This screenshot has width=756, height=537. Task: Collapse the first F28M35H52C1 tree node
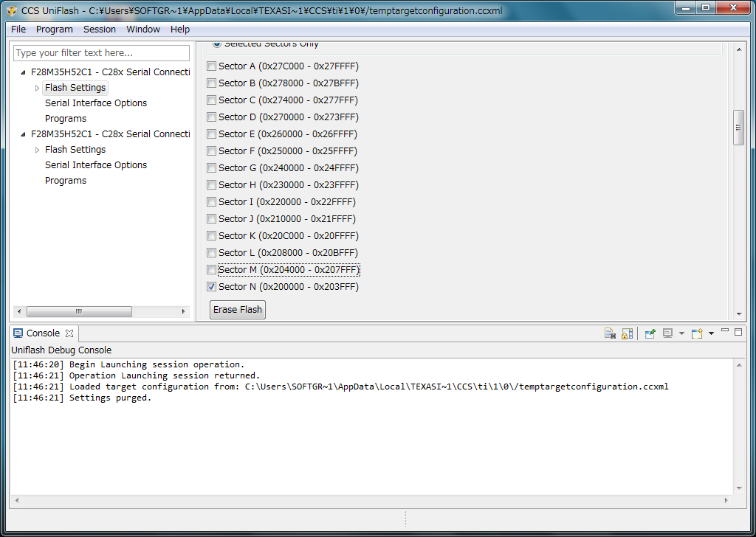[x=23, y=72]
